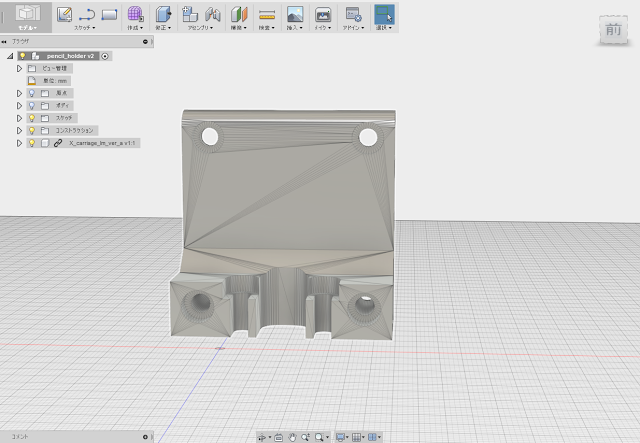Click the Press Pull modify icon
The width and height of the screenshot is (640, 443).
[x=163, y=14]
